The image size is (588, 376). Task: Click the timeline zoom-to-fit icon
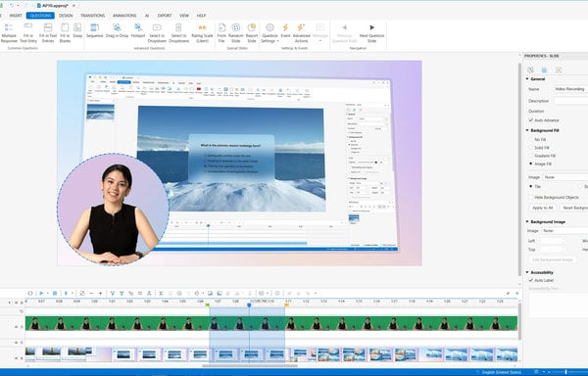(82, 293)
